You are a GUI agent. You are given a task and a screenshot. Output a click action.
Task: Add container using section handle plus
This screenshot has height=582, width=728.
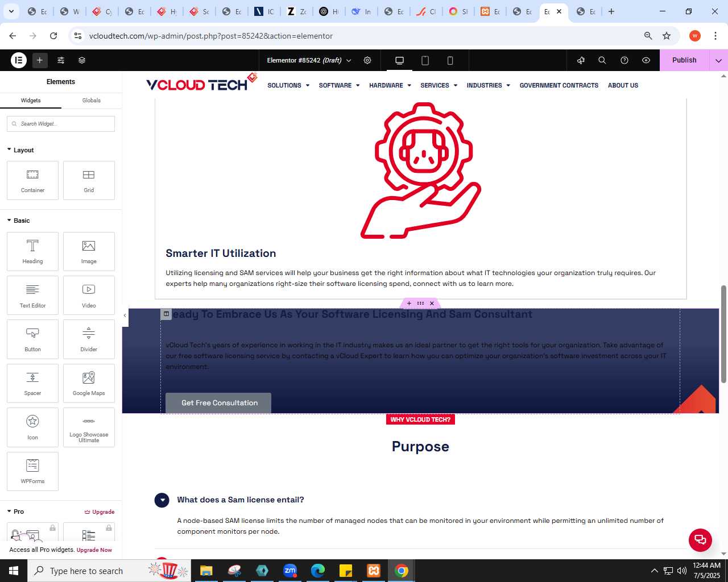pos(409,304)
